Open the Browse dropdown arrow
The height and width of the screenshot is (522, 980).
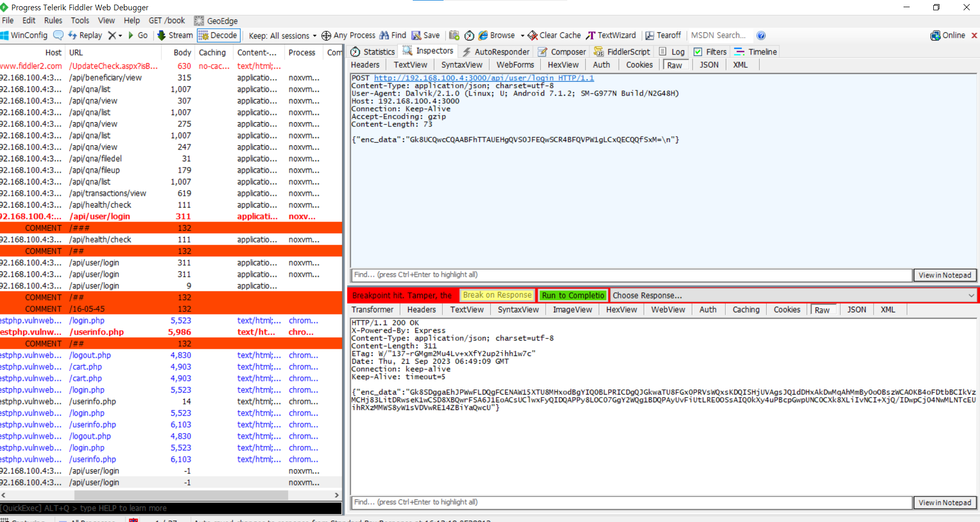click(x=522, y=35)
